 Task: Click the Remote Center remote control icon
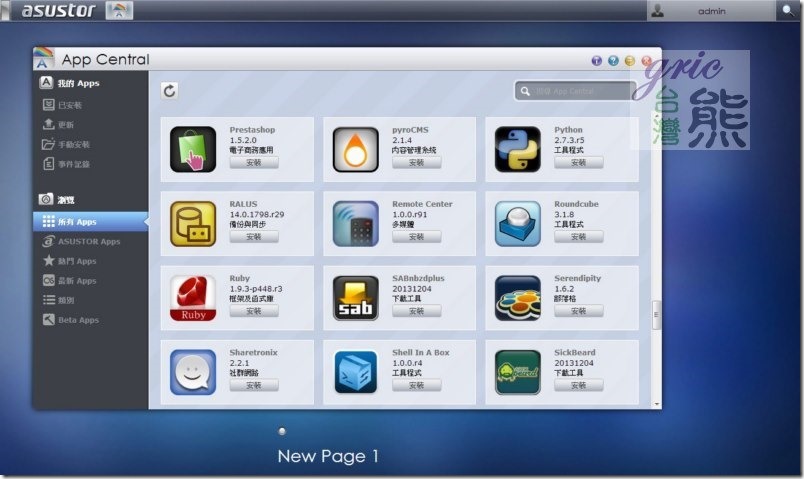coord(355,224)
